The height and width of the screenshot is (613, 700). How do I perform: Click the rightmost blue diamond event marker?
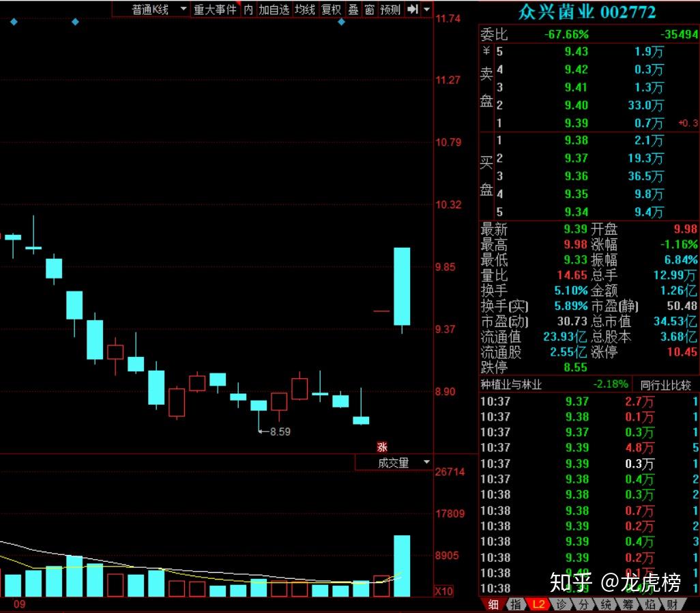tap(342, 22)
